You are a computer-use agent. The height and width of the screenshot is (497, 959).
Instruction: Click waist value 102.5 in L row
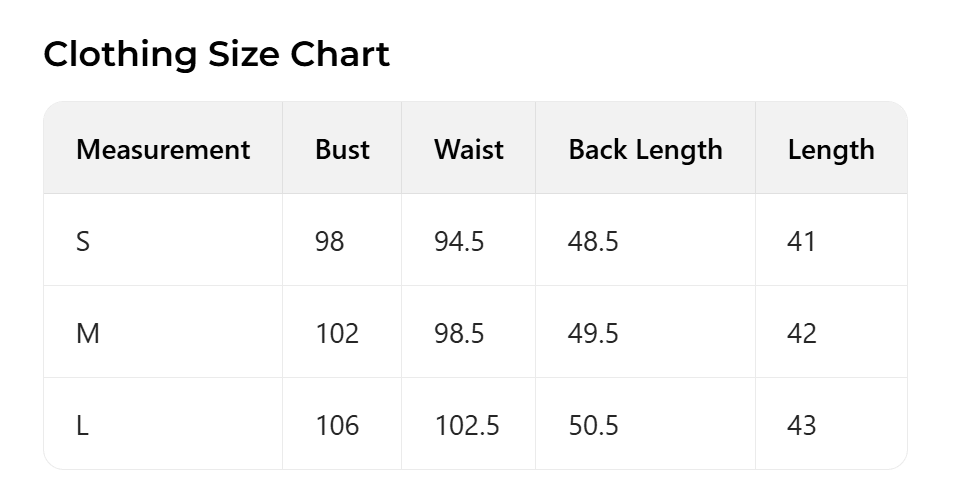pos(466,426)
